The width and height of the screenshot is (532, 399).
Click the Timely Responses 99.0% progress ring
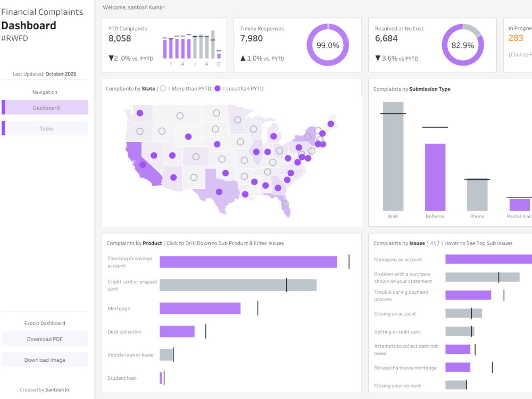click(328, 46)
